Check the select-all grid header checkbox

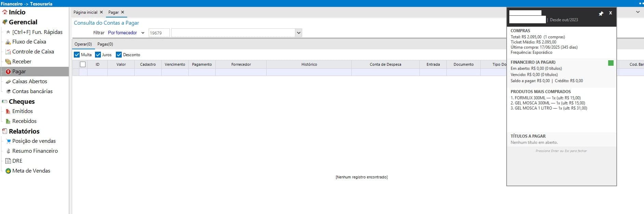click(83, 64)
